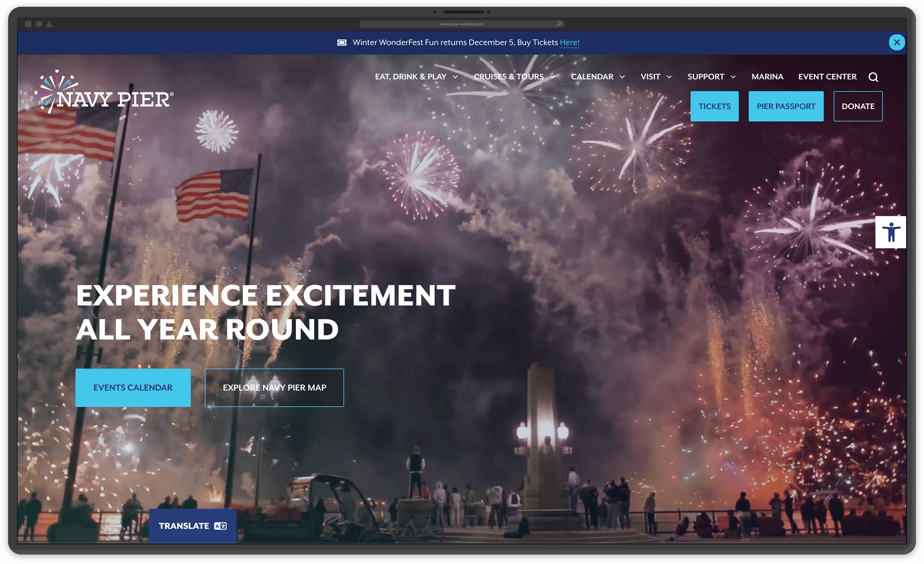Expand the Visit menu chevron
The width and height of the screenshot is (924, 564).
(669, 77)
